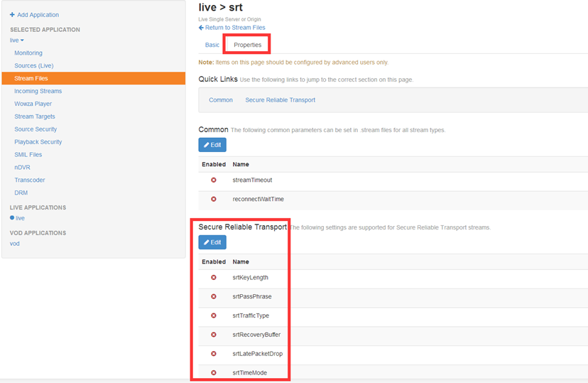Select the streamTimeout property name

coord(252,180)
